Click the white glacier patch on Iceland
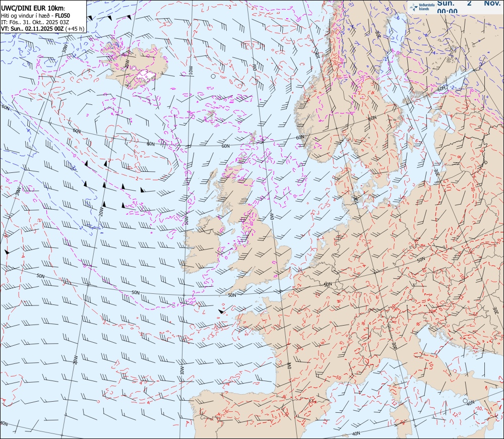The width and height of the screenshot is (504, 439). [146, 75]
